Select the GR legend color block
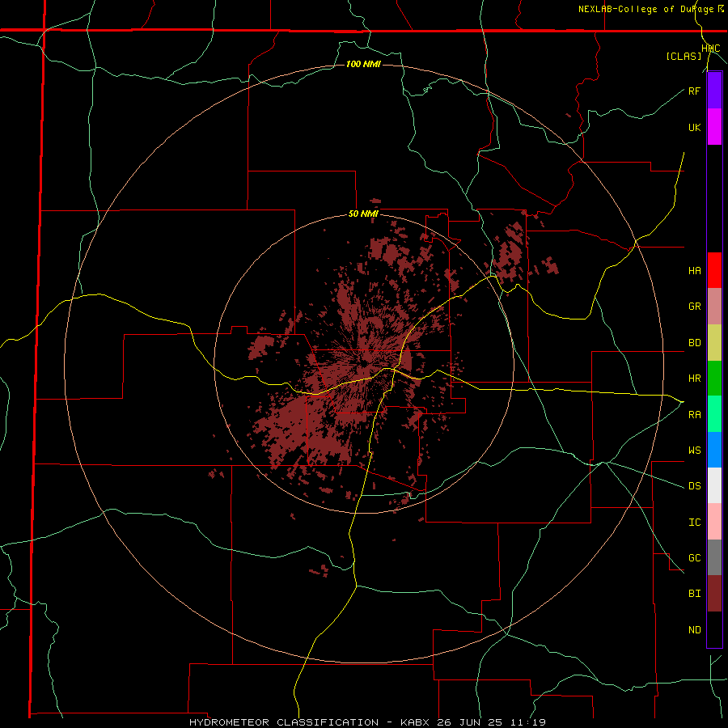The image size is (728, 728). pos(714,307)
